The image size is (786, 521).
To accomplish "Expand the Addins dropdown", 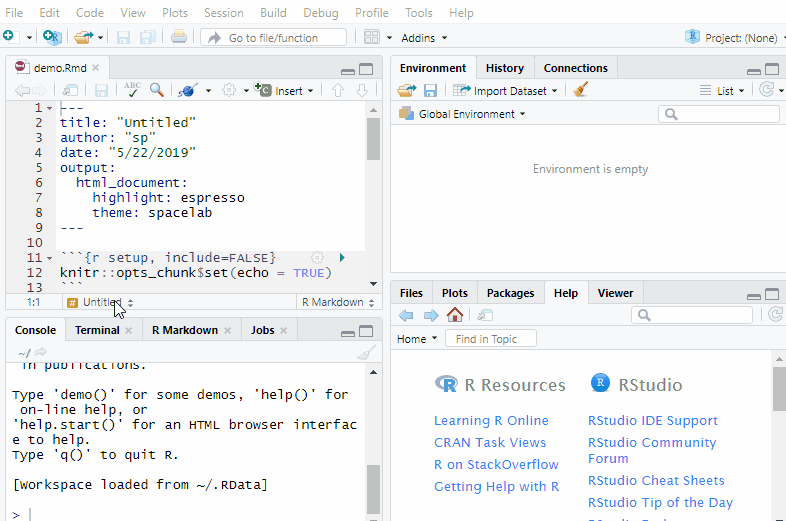I will click(424, 38).
